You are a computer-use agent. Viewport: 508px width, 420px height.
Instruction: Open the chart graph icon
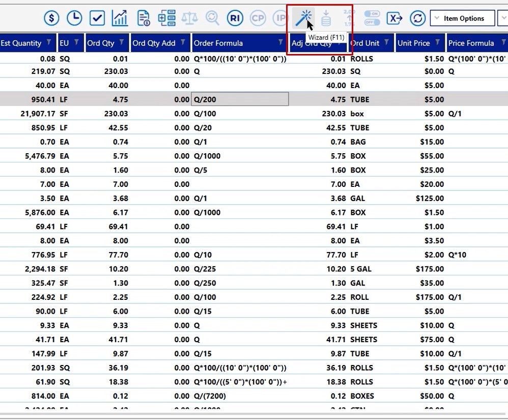(x=120, y=18)
